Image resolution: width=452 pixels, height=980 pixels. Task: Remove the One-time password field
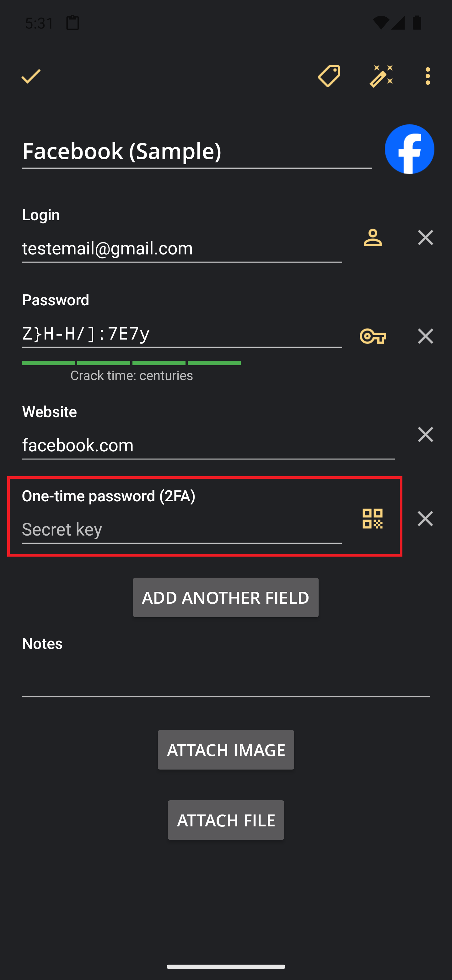click(x=425, y=519)
